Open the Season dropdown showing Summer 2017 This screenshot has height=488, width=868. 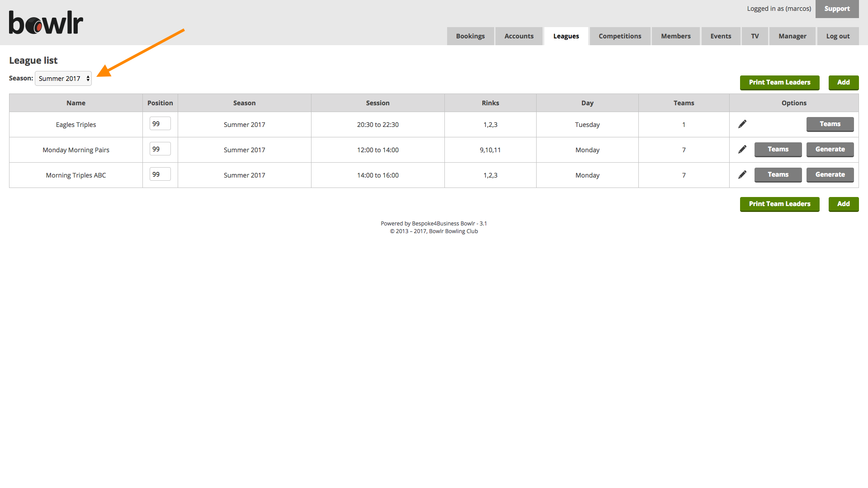pyautogui.click(x=63, y=78)
